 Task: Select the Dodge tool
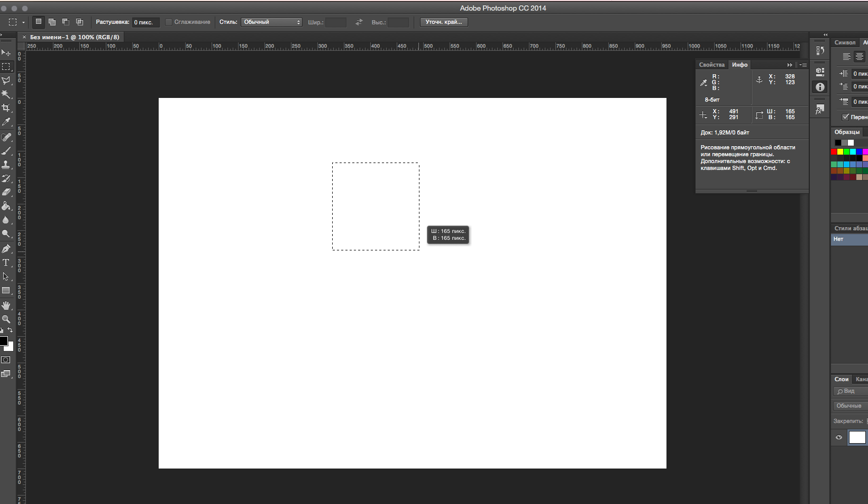coord(6,233)
